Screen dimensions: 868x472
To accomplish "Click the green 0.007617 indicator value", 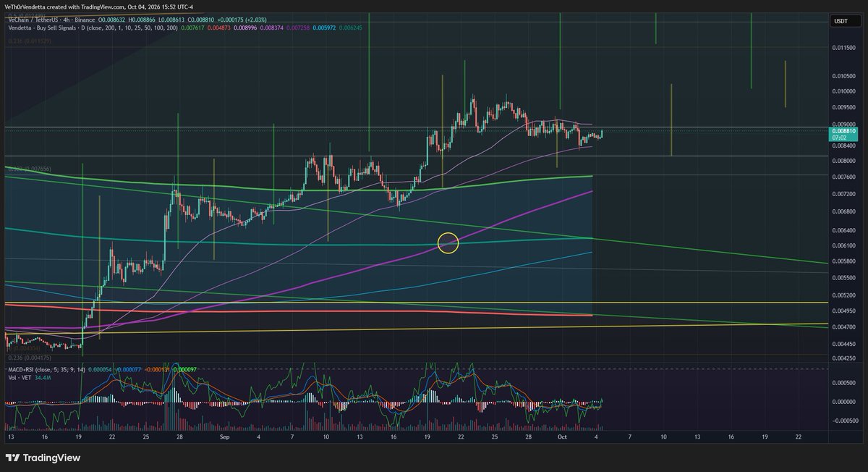I will (192, 28).
